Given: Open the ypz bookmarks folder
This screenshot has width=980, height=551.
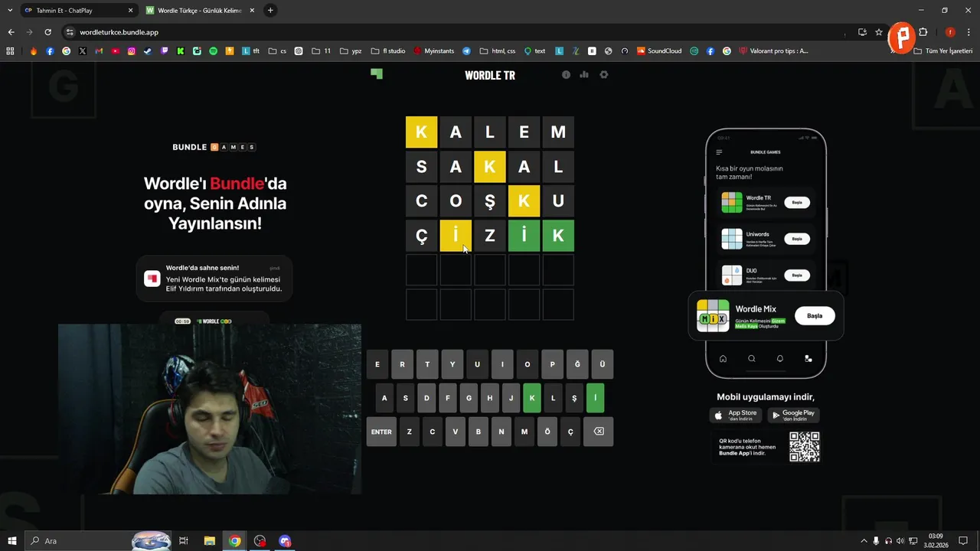Looking at the screenshot, I should (x=351, y=51).
